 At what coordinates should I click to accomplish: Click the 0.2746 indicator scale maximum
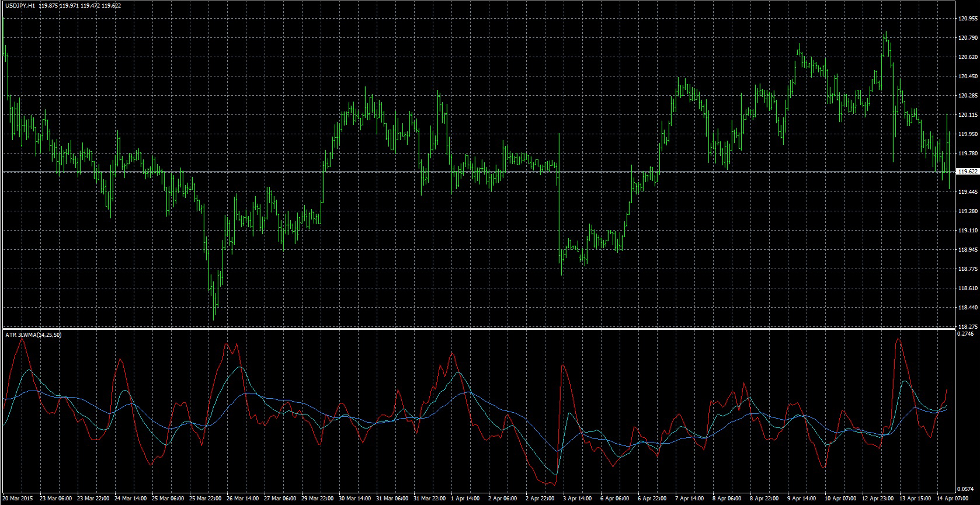966,335
